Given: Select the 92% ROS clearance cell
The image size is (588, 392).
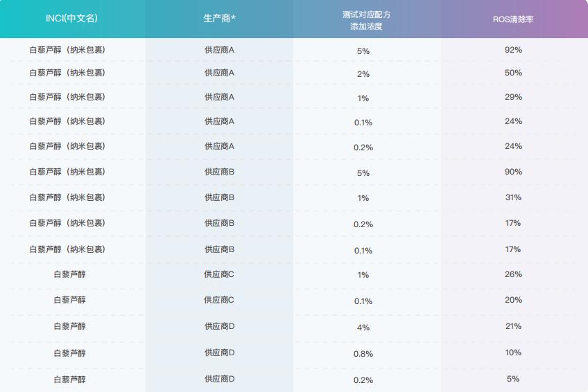Looking at the screenshot, I should coord(513,50).
